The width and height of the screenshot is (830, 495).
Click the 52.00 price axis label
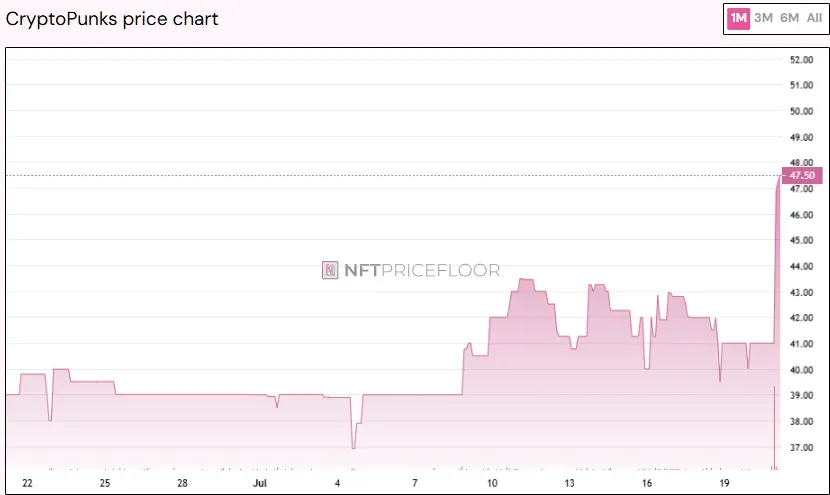point(801,60)
